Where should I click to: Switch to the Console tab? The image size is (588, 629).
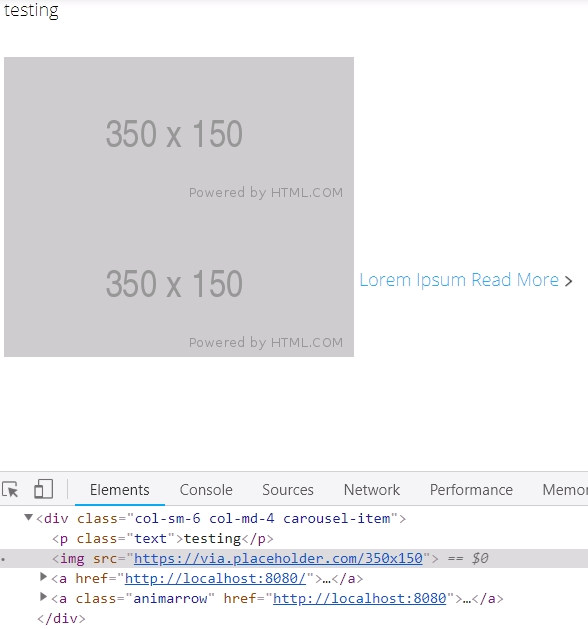206,490
